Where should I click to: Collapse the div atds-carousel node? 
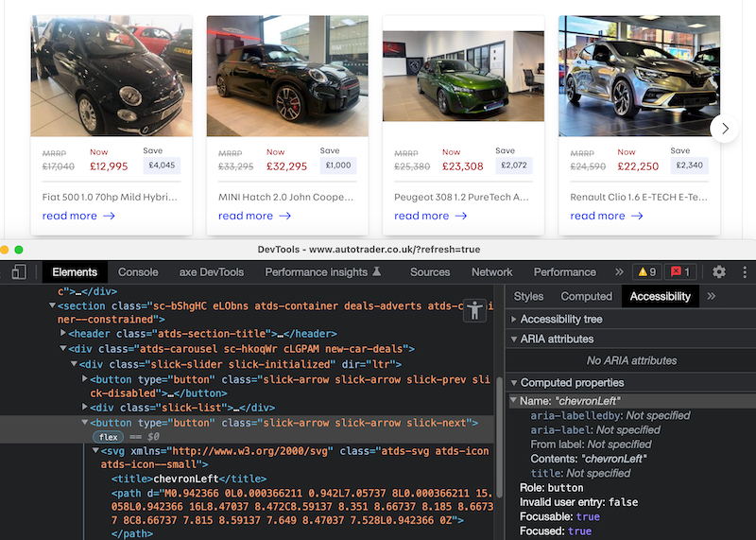point(62,348)
